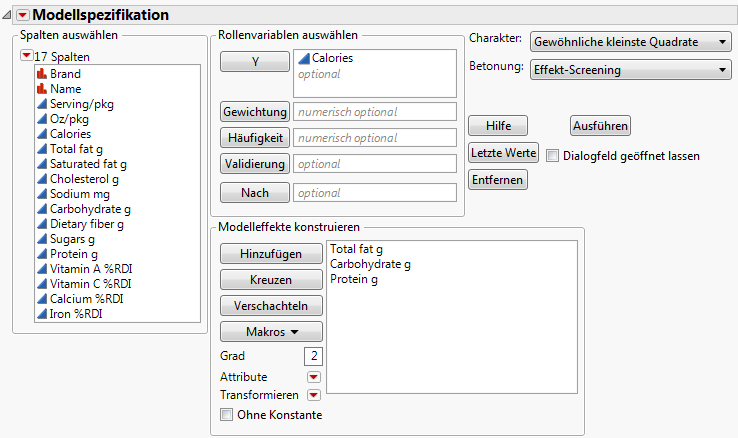The image size is (738, 438).
Task: Click the red triangle next to 17 Spalten
Action: click(26, 56)
